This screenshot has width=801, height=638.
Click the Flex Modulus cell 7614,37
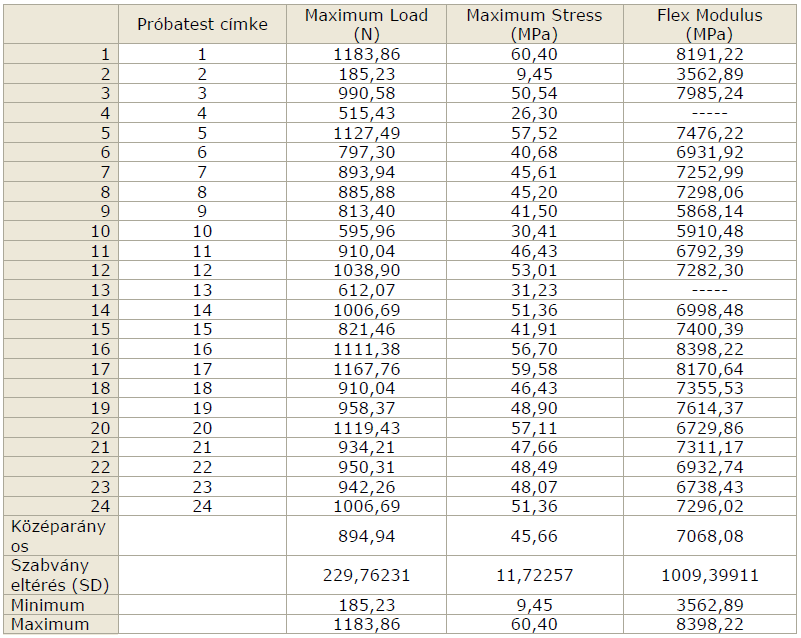[x=710, y=408]
